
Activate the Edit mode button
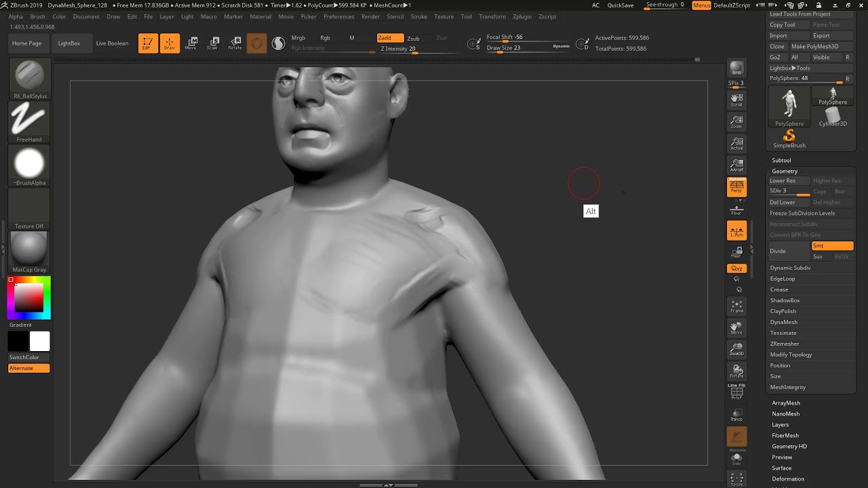147,43
